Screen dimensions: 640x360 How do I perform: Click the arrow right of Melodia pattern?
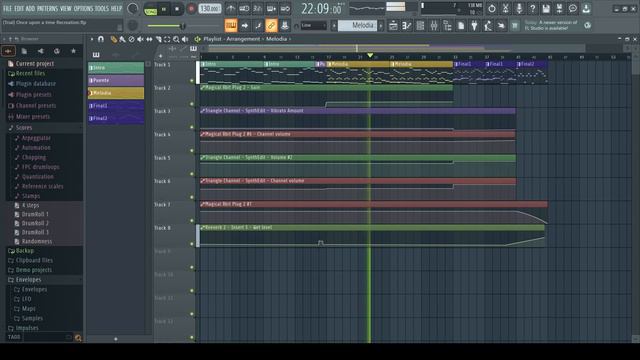click(x=381, y=26)
